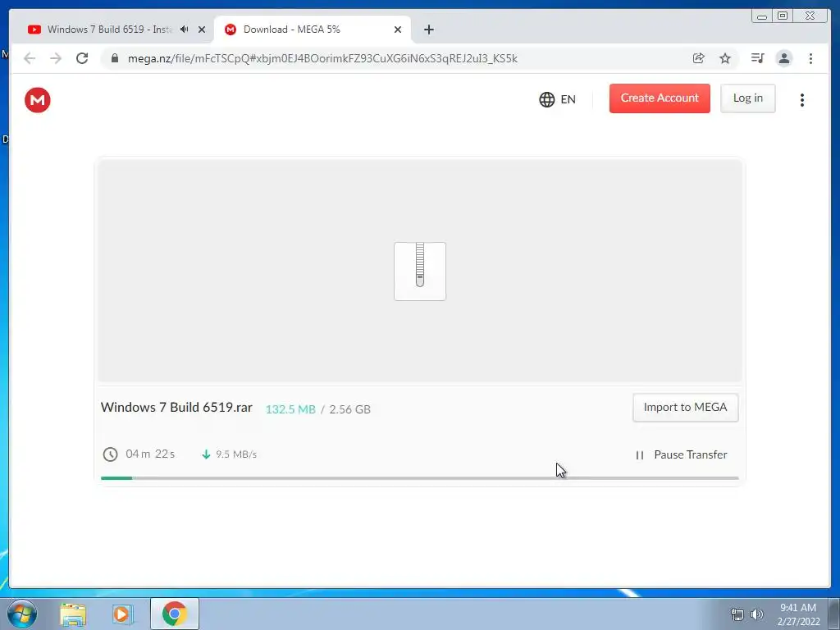Open the Chrome profile avatar
Image resolution: width=840 pixels, height=630 pixels.
coord(783,58)
